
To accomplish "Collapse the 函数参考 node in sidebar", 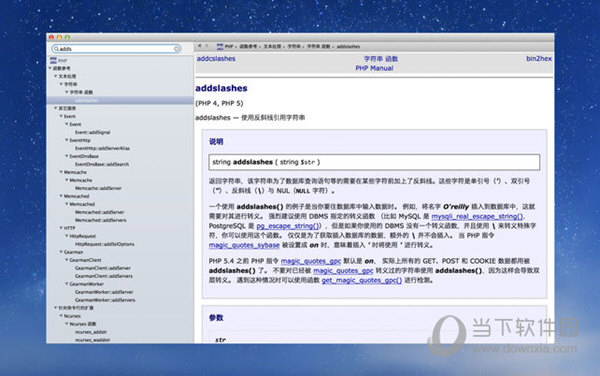I will pos(50,68).
